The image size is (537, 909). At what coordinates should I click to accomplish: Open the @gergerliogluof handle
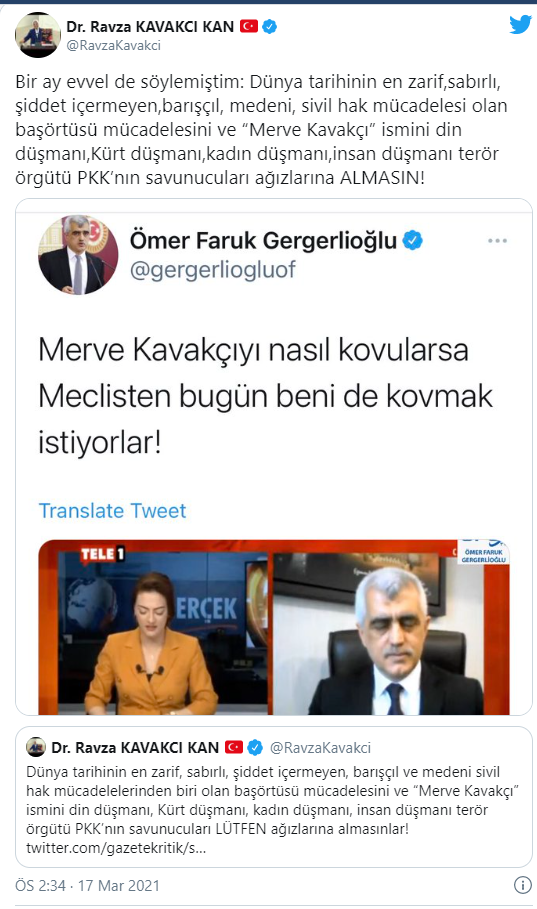213,270
